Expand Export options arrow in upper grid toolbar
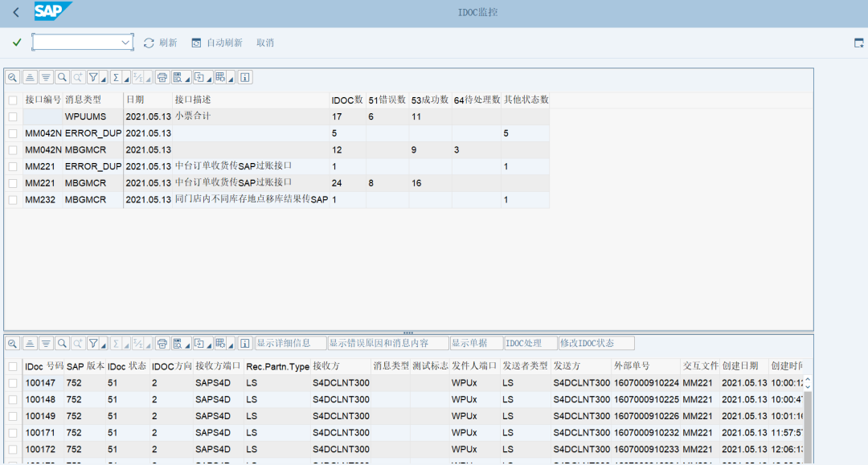The width and height of the screenshot is (868, 465). [209, 79]
